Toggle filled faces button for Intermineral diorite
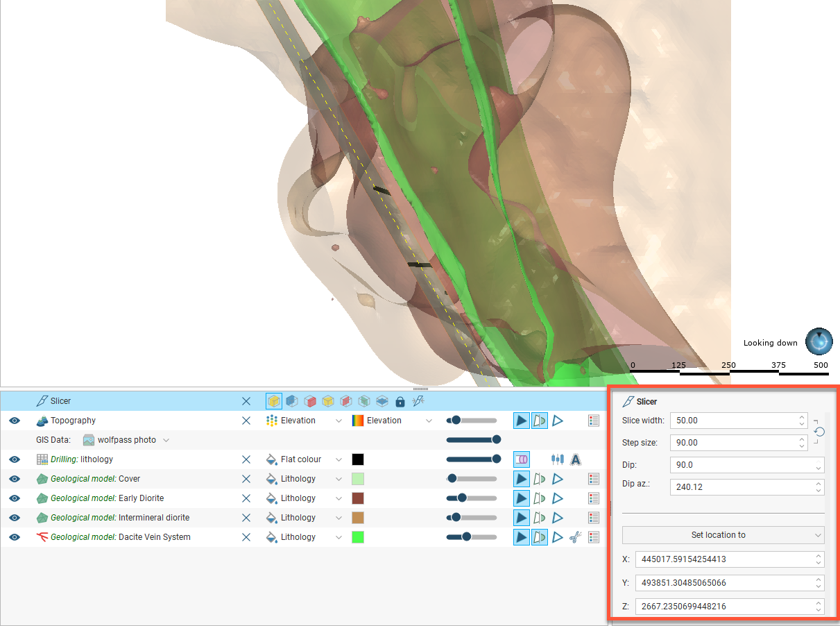 tap(522, 518)
